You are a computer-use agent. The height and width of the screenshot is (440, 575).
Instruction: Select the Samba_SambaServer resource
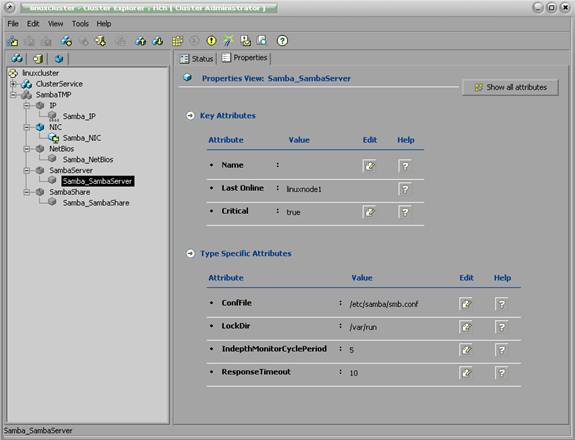click(x=98, y=181)
